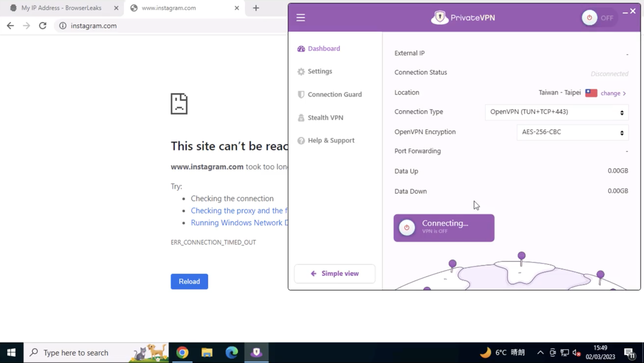Click the PrivateVPN shield logo
644x363 pixels.
tap(440, 17)
